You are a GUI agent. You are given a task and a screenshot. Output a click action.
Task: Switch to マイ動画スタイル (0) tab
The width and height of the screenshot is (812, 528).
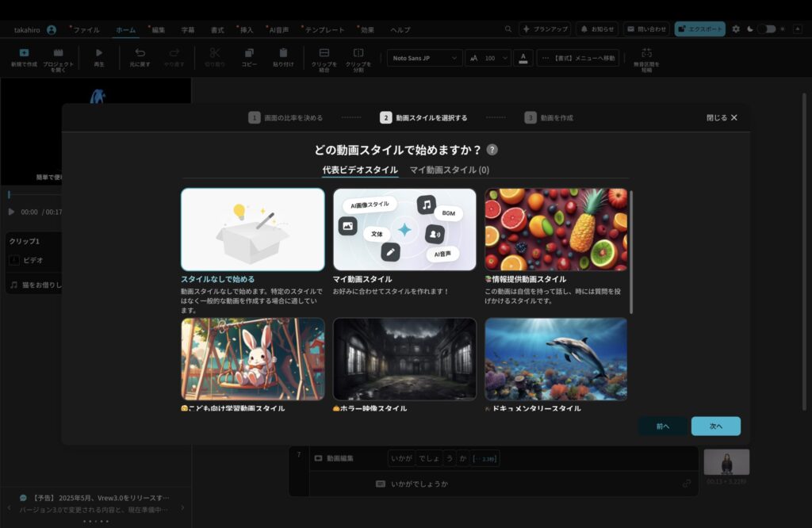(450, 170)
